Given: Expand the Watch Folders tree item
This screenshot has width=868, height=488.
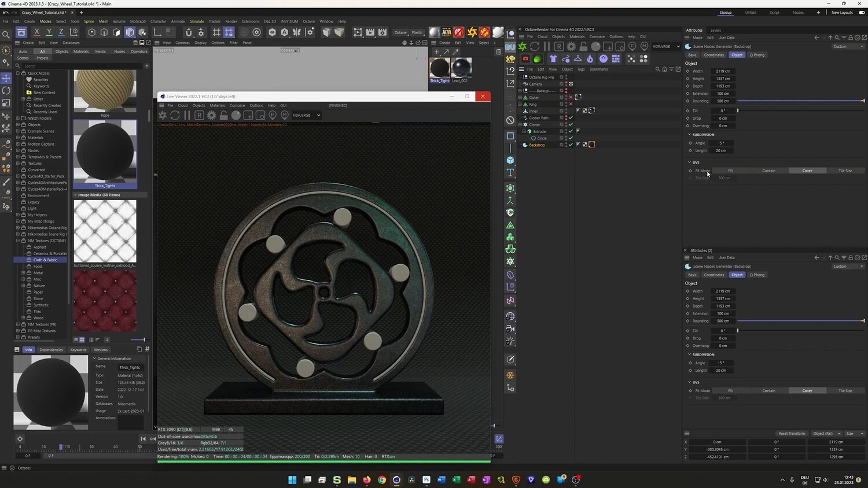Looking at the screenshot, I should pyautogui.click(x=18, y=118).
